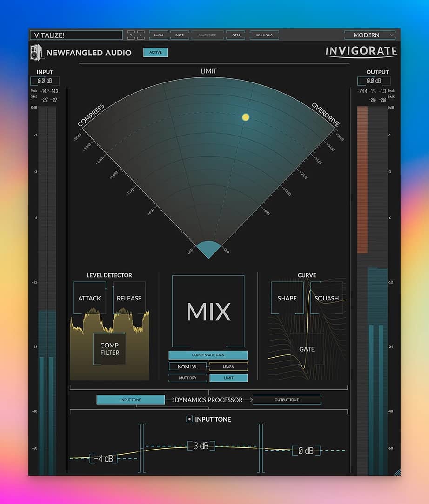Click the yellow dot in the radar display

pyautogui.click(x=246, y=117)
